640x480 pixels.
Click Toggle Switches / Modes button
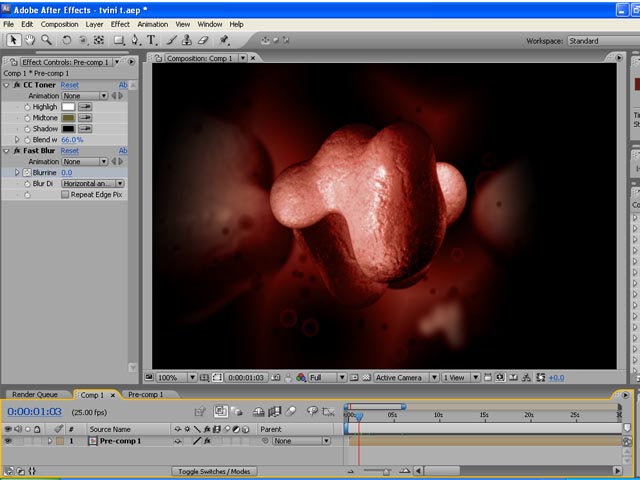214,471
